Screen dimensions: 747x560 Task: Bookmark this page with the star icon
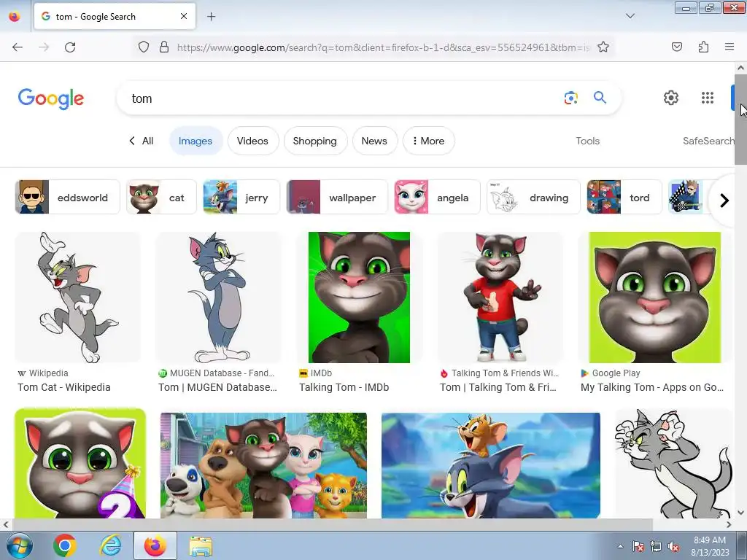(x=603, y=47)
